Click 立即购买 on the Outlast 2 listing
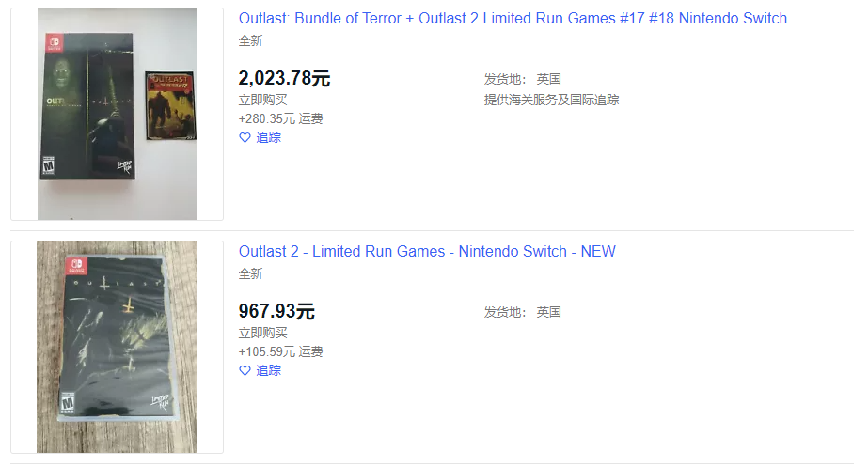This screenshot has width=868, height=467. [x=263, y=333]
